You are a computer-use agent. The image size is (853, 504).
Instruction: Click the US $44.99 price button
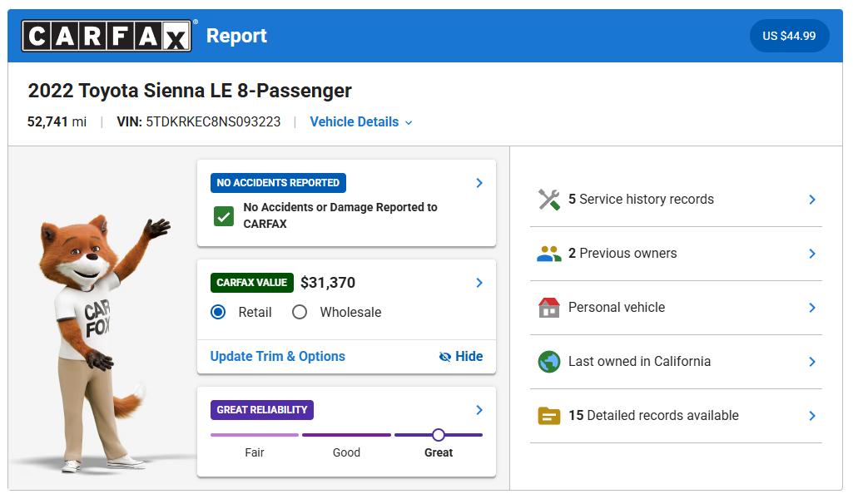pos(789,36)
